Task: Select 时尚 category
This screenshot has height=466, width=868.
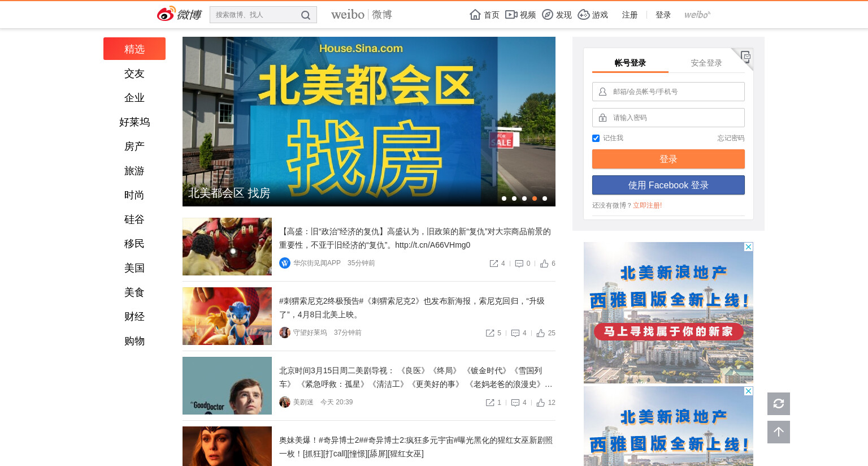Action: click(134, 195)
